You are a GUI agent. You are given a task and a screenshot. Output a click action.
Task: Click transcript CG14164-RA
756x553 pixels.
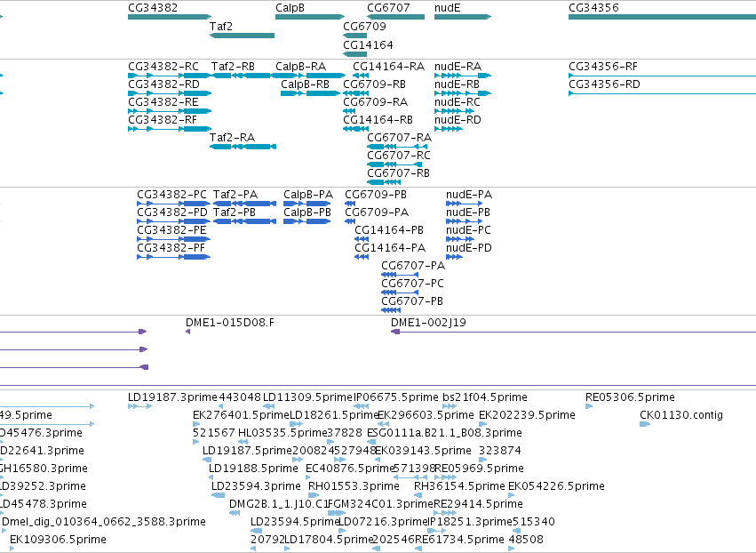388,67
